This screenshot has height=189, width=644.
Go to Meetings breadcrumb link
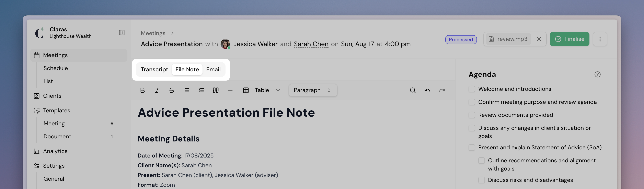click(x=153, y=33)
